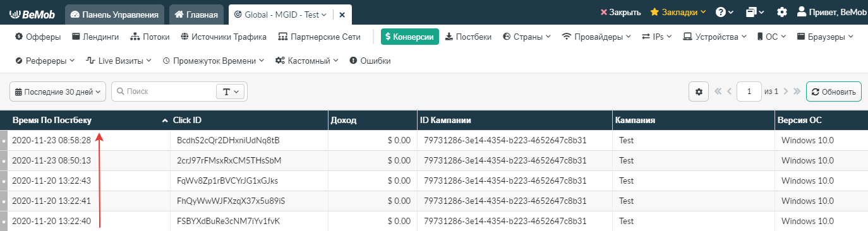Open the settings gear in top bar
Screen dimensions: 868x231
coord(781,12)
